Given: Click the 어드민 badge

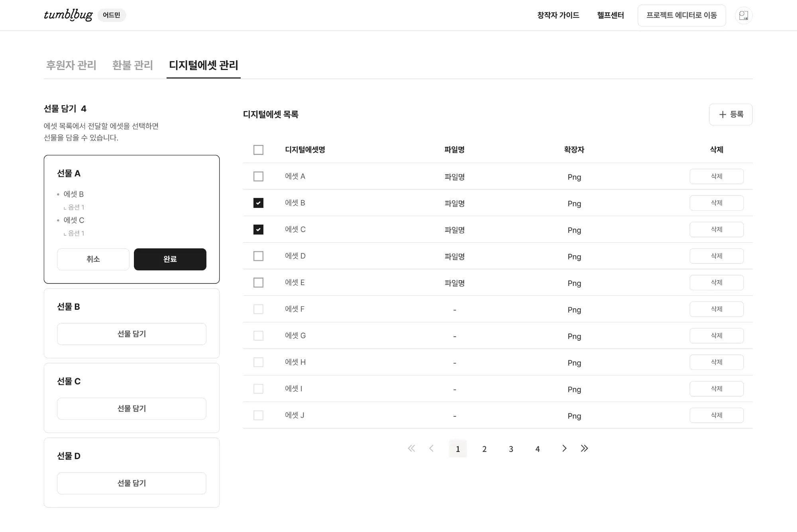Looking at the screenshot, I should [x=112, y=15].
